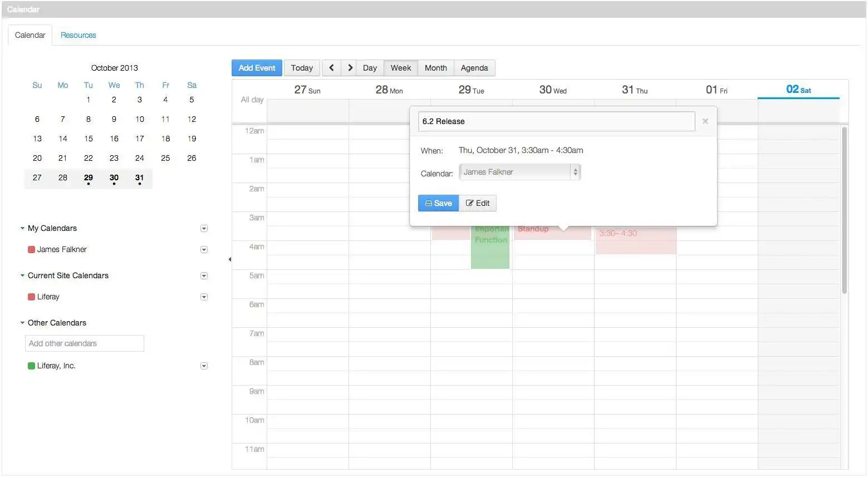
Task: Click the calendar grid vertical scrollbar
Action: click(844, 210)
